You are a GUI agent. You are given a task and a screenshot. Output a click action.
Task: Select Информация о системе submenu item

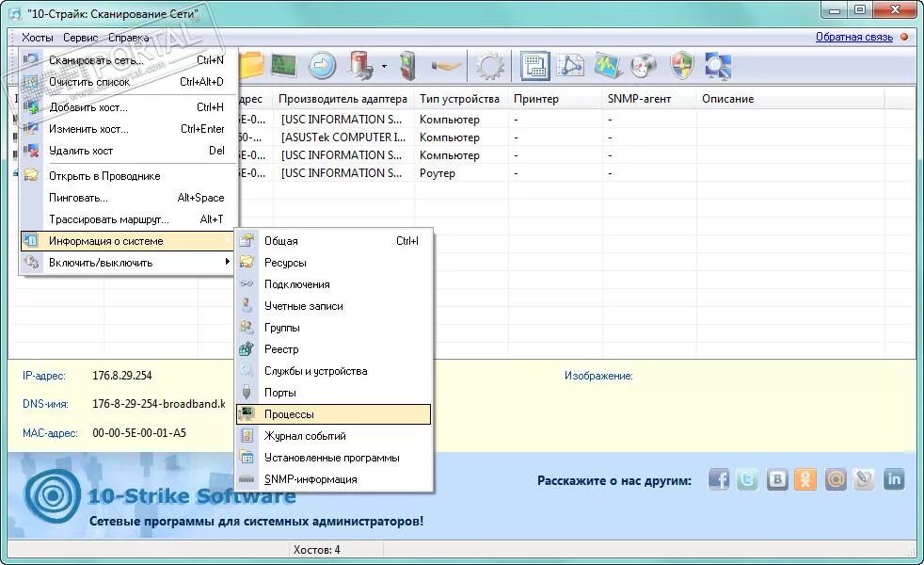pyautogui.click(x=129, y=241)
